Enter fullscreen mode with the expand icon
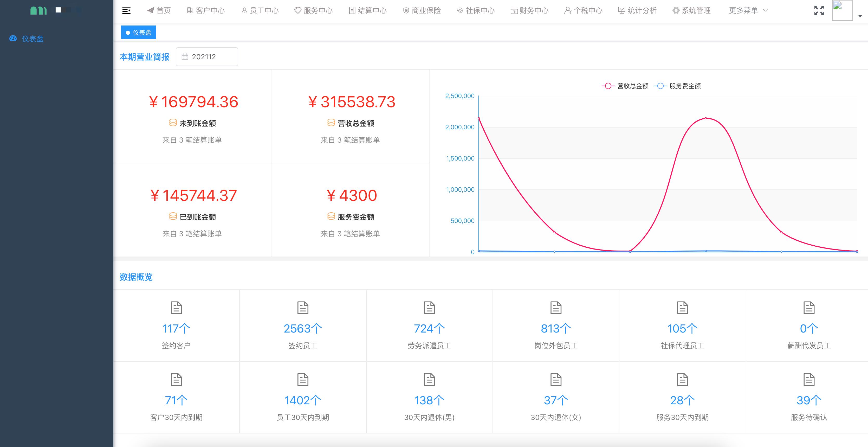The width and height of the screenshot is (868, 447). pos(819,10)
